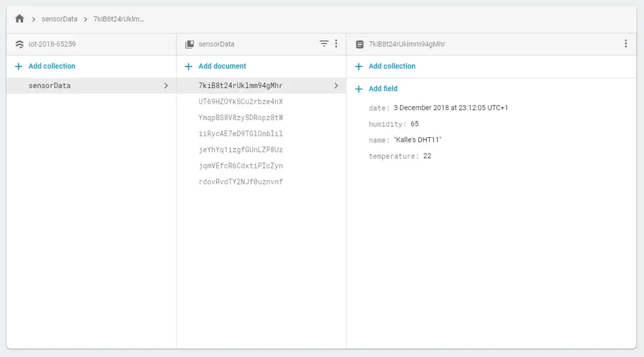
Task: Click the Add collection link
Action: pos(49,66)
